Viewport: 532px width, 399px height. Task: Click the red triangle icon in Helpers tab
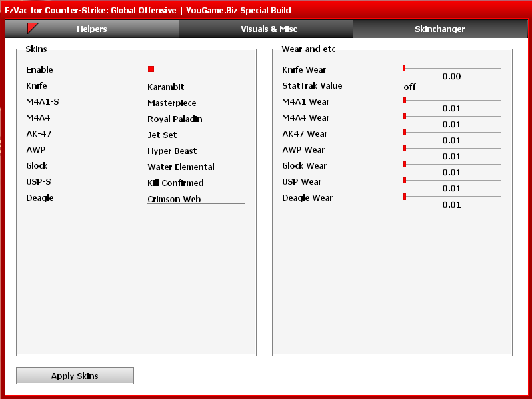[32, 28]
